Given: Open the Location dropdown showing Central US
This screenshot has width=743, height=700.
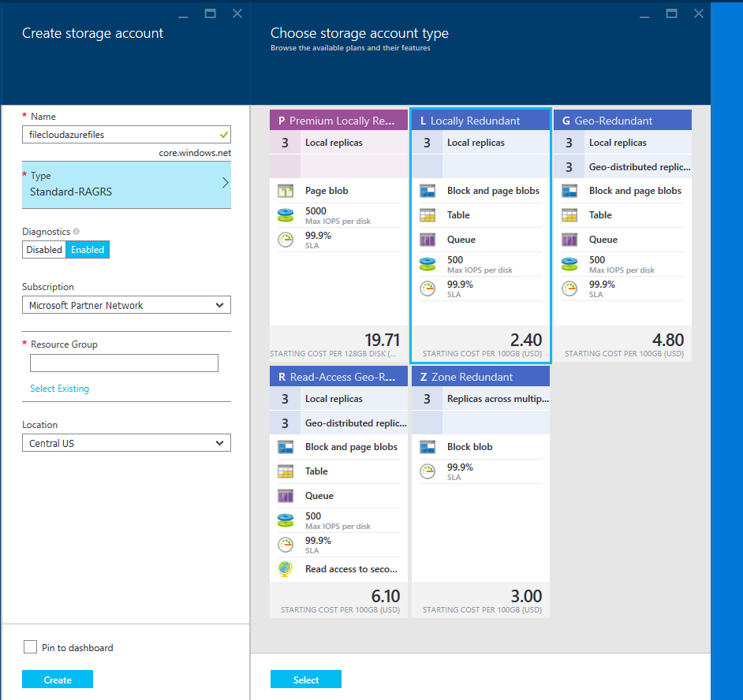Looking at the screenshot, I should (126, 442).
